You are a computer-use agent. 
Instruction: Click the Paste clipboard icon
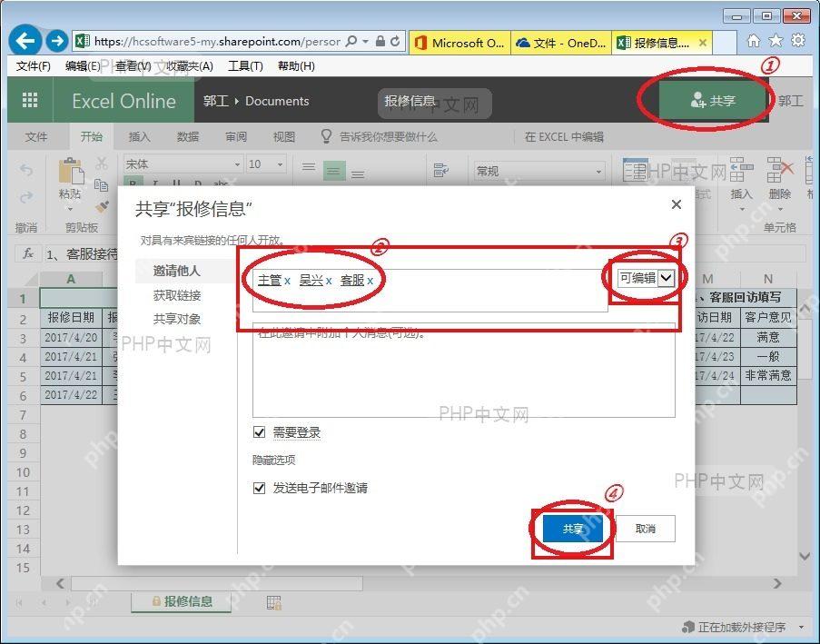click(71, 171)
